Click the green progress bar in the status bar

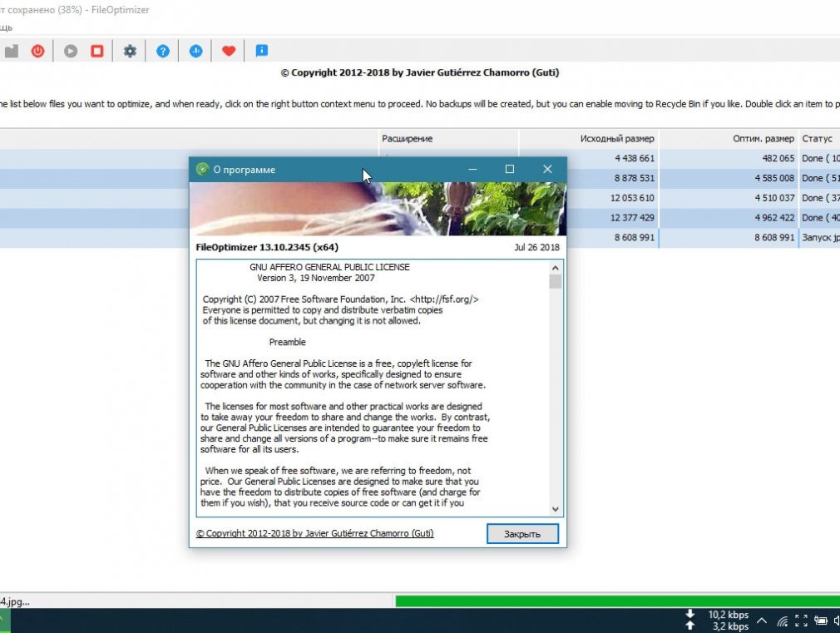point(618,601)
